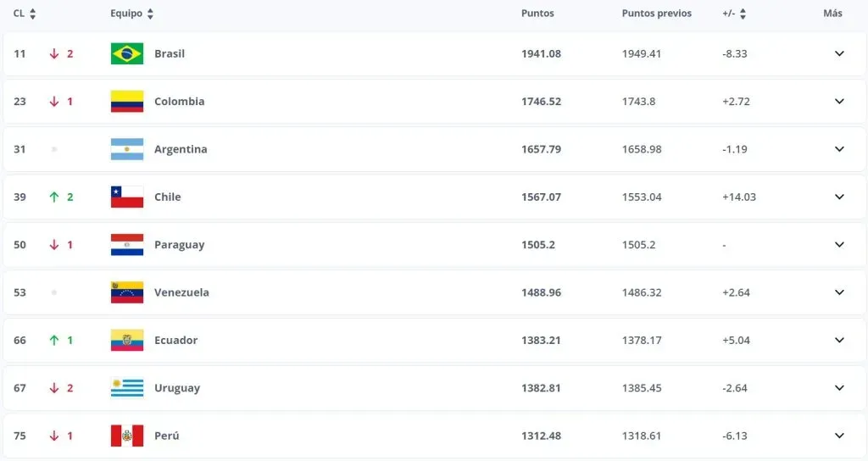Click the Colombia flag icon
This screenshot has height=461, width=868.
127,102
